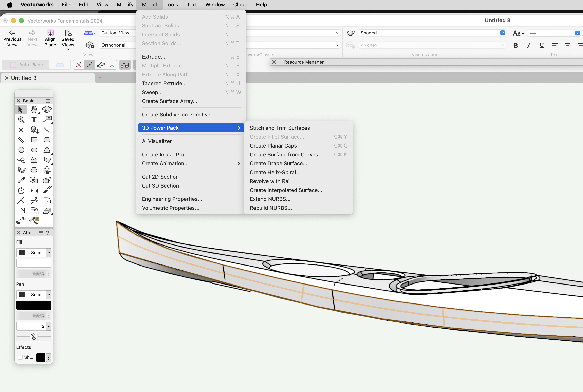Close the Resource Manager palette

274,62
